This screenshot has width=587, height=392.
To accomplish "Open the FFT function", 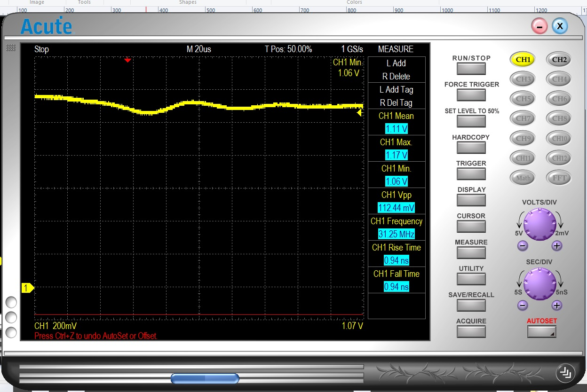I will (559, 178).
